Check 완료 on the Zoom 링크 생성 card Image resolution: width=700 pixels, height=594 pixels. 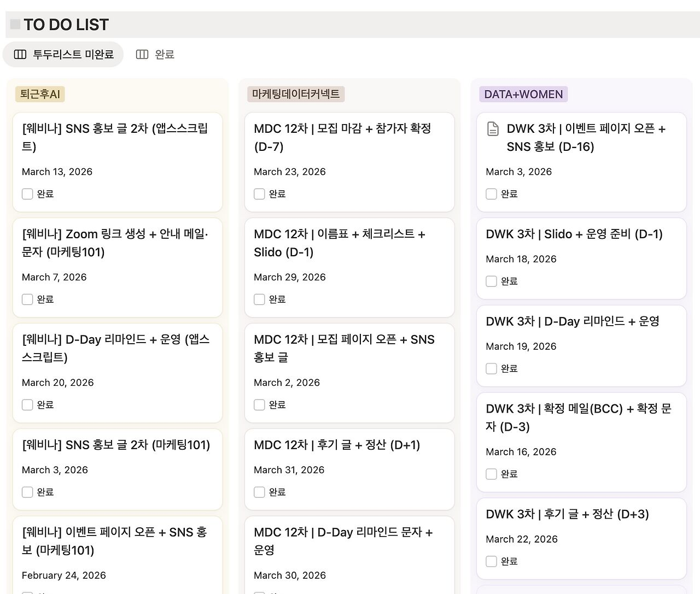27,299
